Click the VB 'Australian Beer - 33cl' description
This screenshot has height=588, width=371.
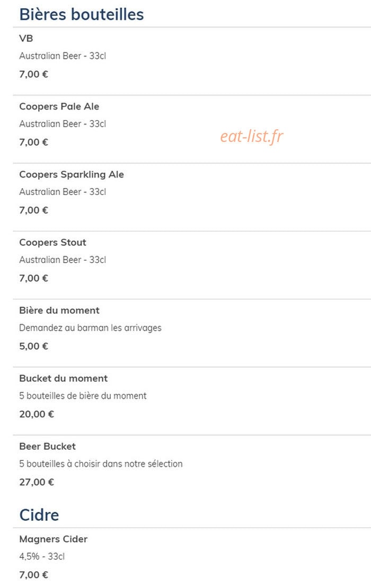63,56
